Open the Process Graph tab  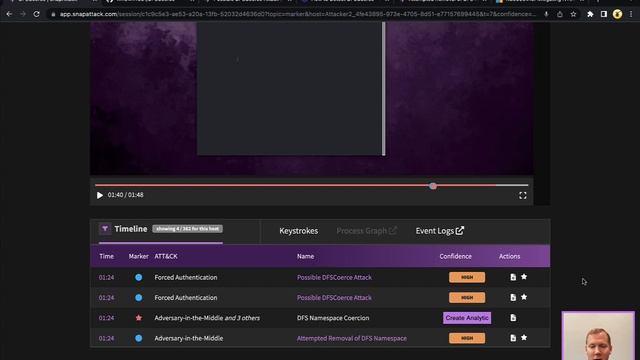tap(366, 231)
